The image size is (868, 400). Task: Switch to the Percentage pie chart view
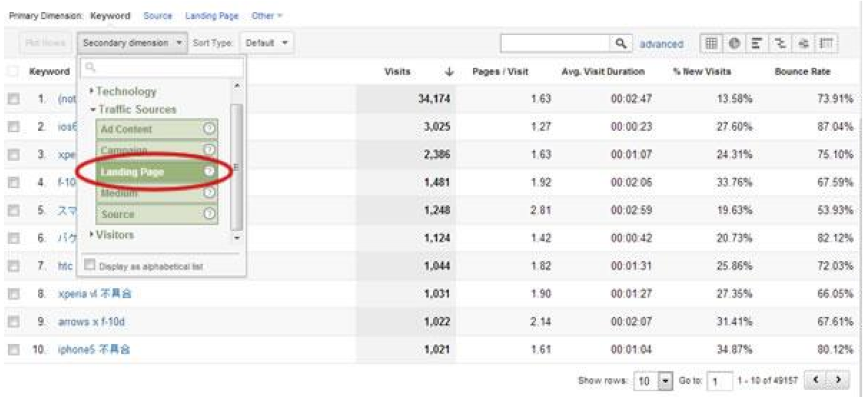point(734,43)
